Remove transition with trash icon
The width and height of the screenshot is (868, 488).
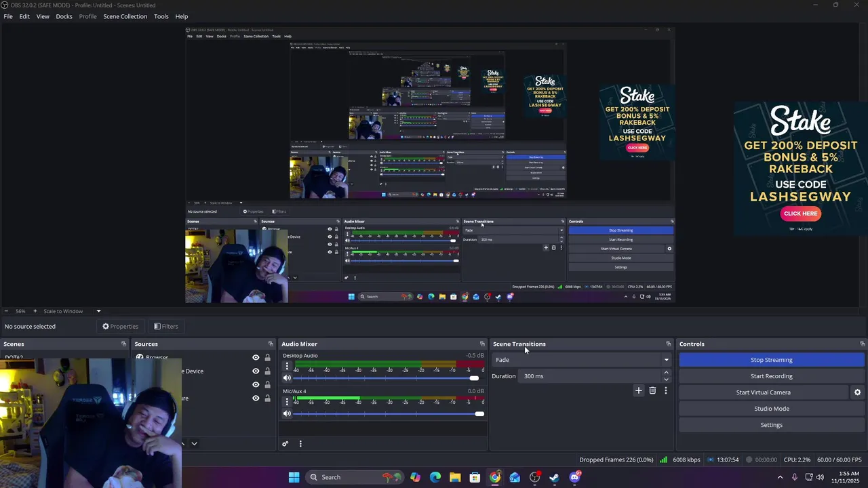coord(652,390)
